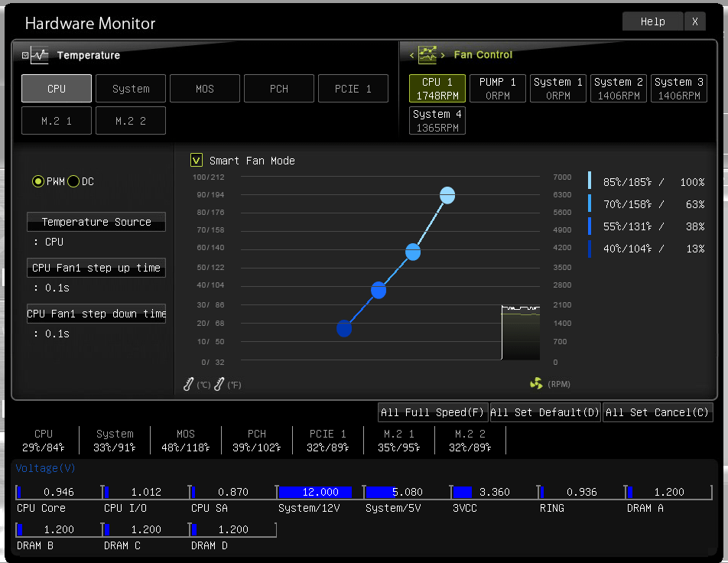
Task: Click the DRAM D 1.200 voltage bar
Action: coord(233,529)
